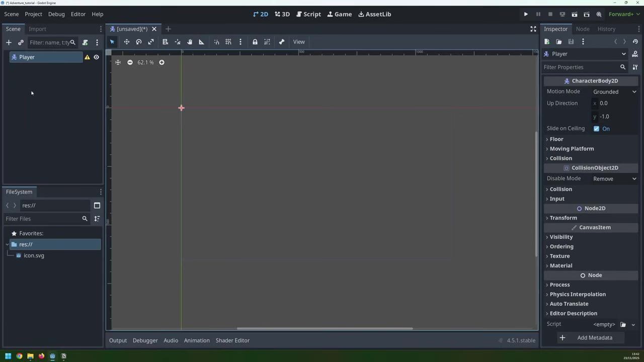Click the Player node warning icon
This screenshot has width=644, height=362.
pyautogui.click(x=87, y=57)
